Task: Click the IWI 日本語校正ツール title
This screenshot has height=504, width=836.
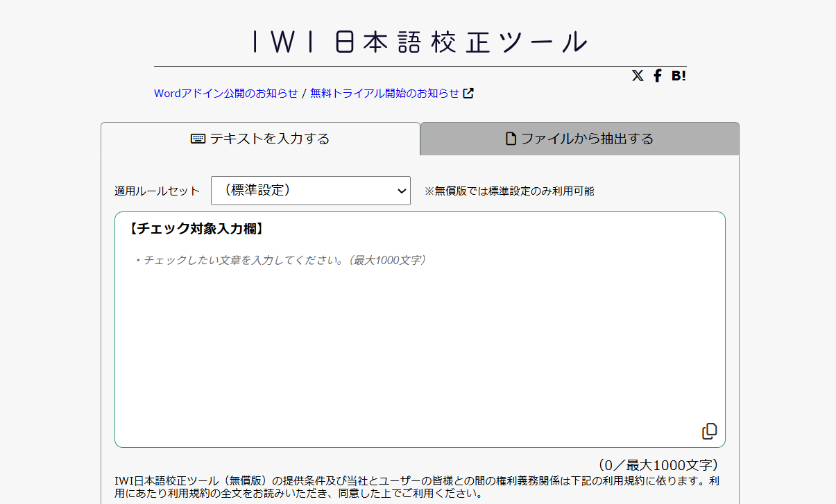Action: [420, 42]
